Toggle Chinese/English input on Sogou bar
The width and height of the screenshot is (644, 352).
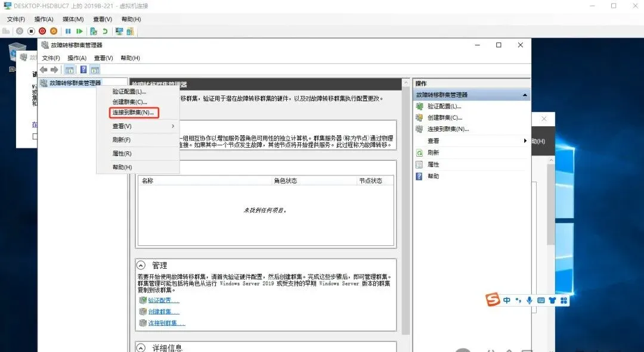(506, 300)
